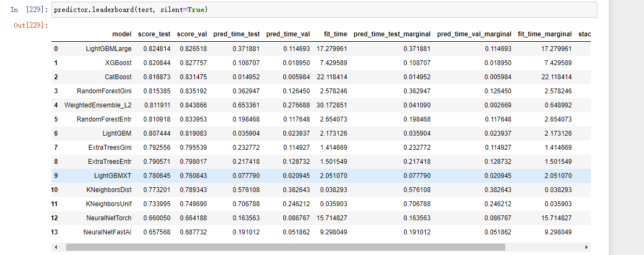Viewport: 644px width, 255px height.
Task: Click the ExtraTreesEntr model name
Action: pos(110,162)
